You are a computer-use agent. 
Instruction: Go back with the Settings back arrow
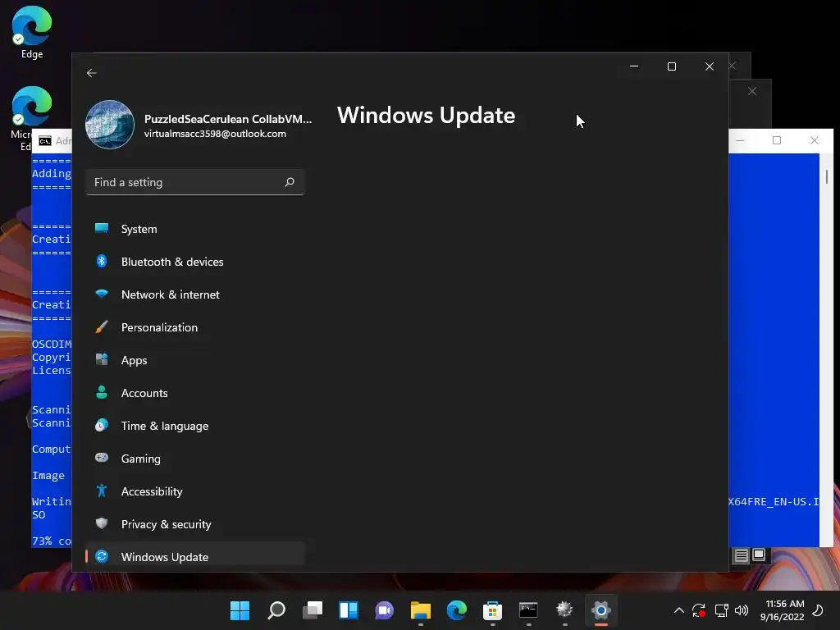(x=92, y=73)
